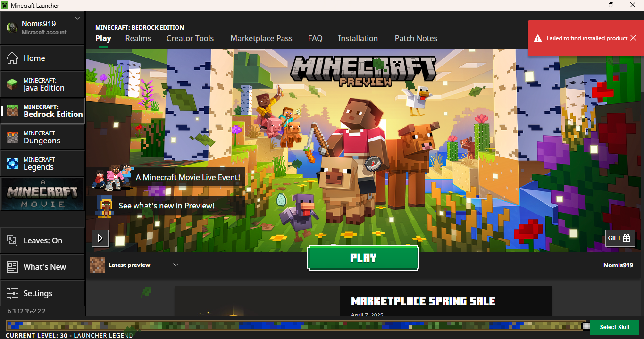This screenshot has height=339, width=644.
Task: Switch to the Creator Tools tab
Action: click(x=190, y=38)
